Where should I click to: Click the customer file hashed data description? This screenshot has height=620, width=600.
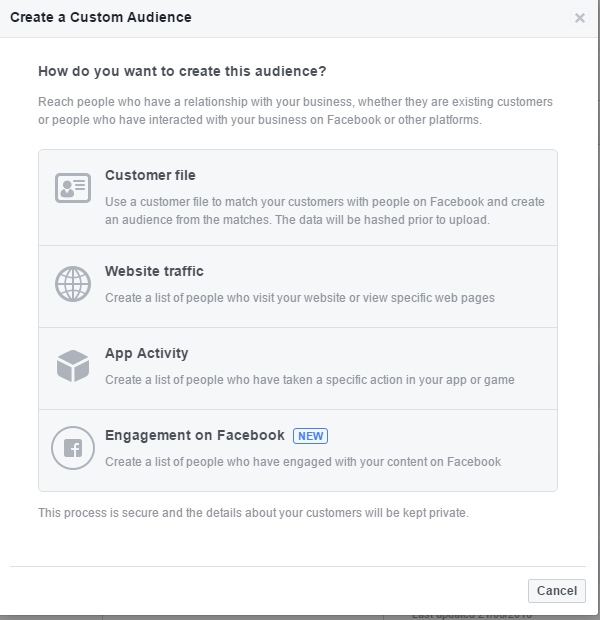tap(324, 210)
